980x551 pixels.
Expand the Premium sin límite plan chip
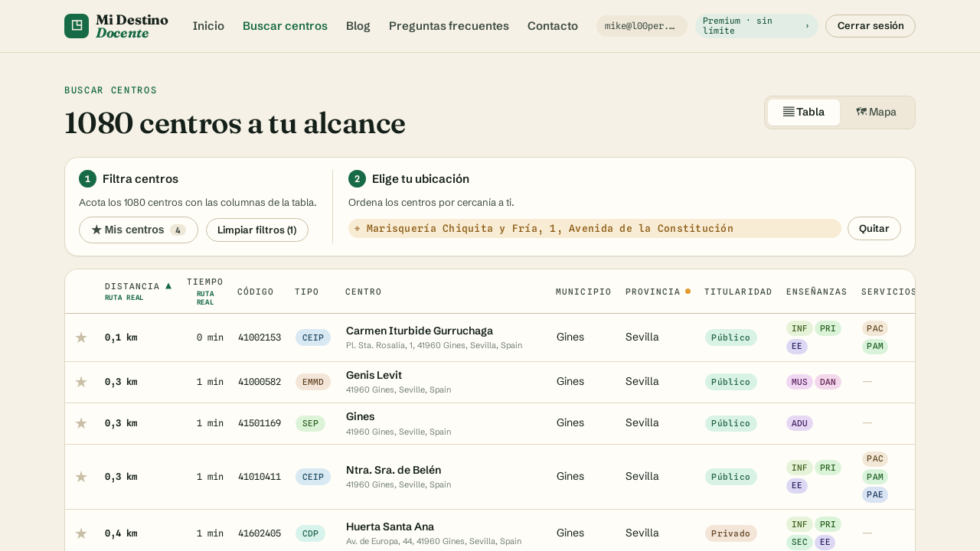(756, 26)
